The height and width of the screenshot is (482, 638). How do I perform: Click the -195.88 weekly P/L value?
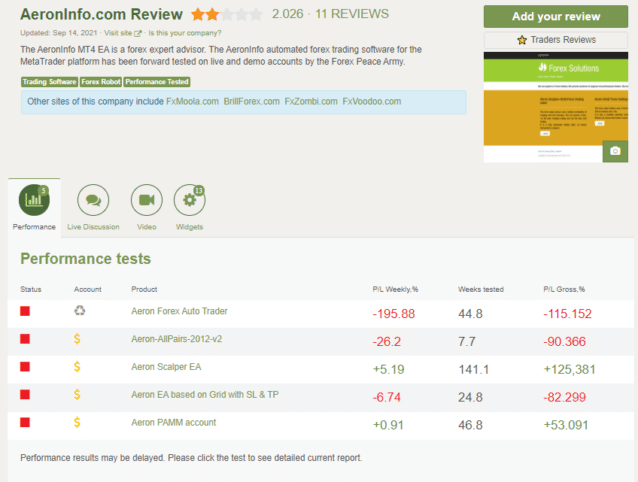point(394,314)
